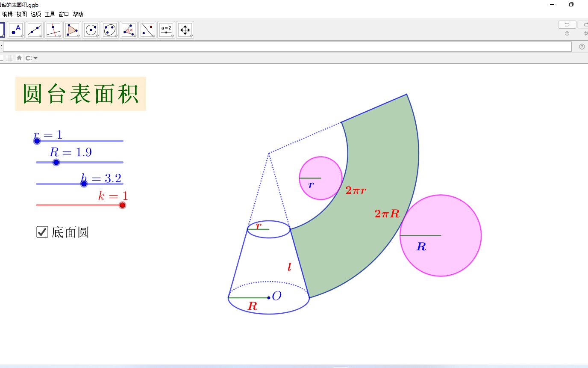Open the 编辑 menu
Viewport: 588px width, 368px height.
[7, 14]
